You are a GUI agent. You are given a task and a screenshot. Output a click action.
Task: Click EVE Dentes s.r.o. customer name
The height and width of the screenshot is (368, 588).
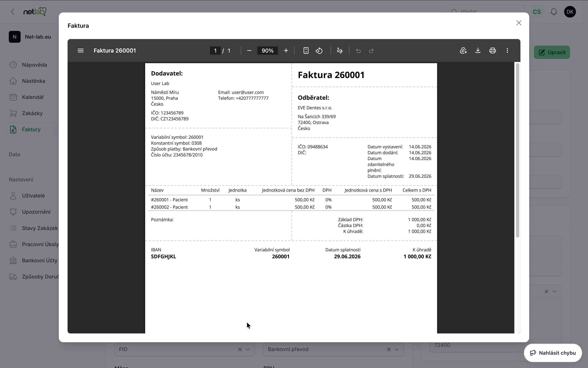coord(315,108)
